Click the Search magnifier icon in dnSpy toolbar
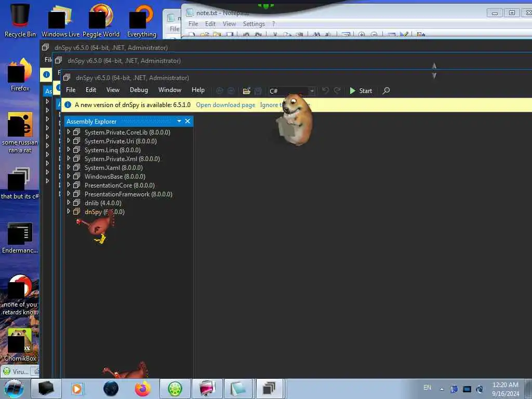This screenshot has width=532, height=399. 386,90
